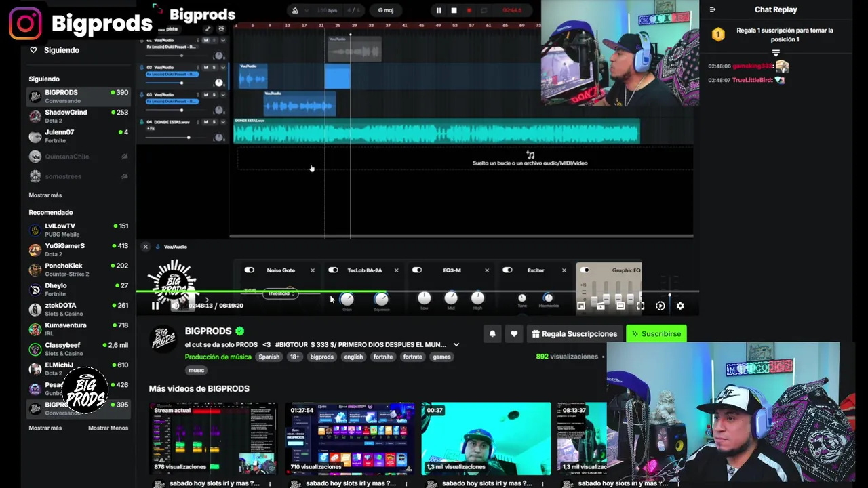
Task: Click the heart follow icon for BIGPRODS
Action: coord(514,333)
